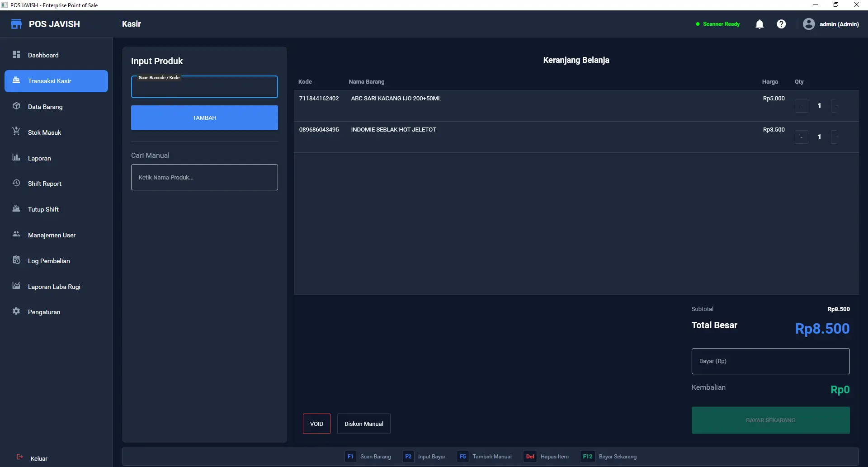Viewport: 868px width, 467px height.
Task: Open Laporan Laba Rugi page
Action: tap(54, 287)
